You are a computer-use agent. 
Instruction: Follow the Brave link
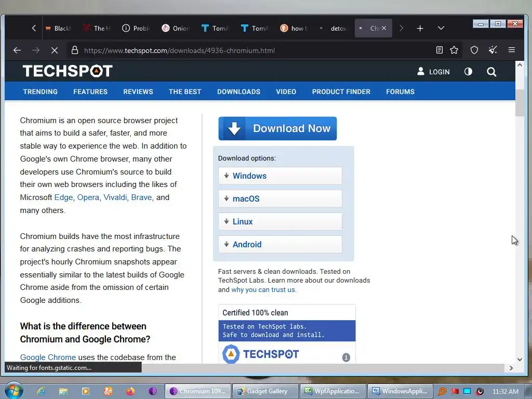tap(141, 197)
